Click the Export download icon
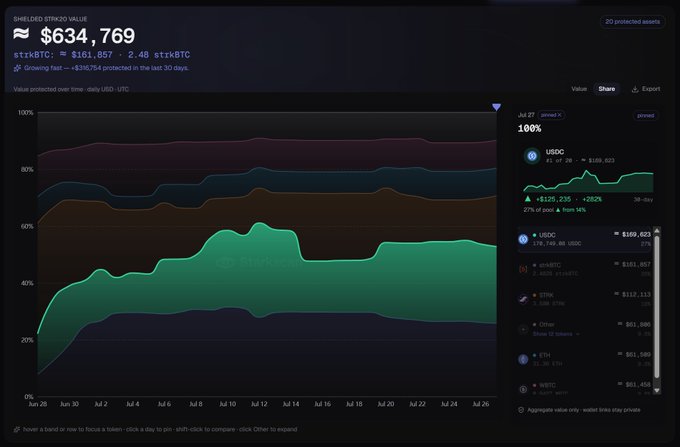 pyautogui.click(x=635, y=89)
